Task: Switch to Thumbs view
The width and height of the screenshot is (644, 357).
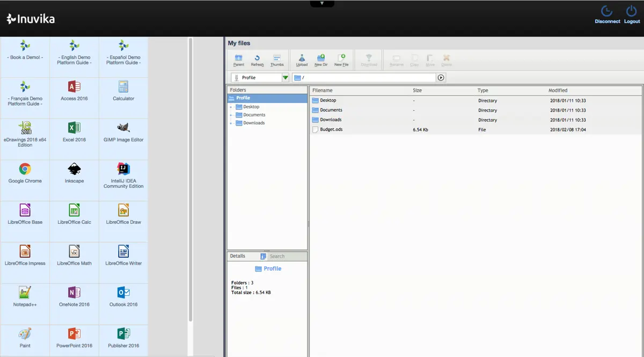Action: coord(277,60)
